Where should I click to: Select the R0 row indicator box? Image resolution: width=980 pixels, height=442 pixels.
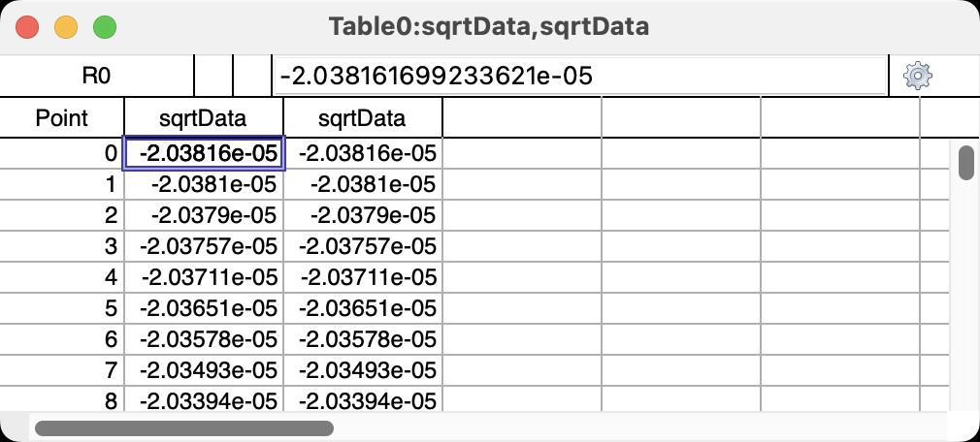click(96, 77)
